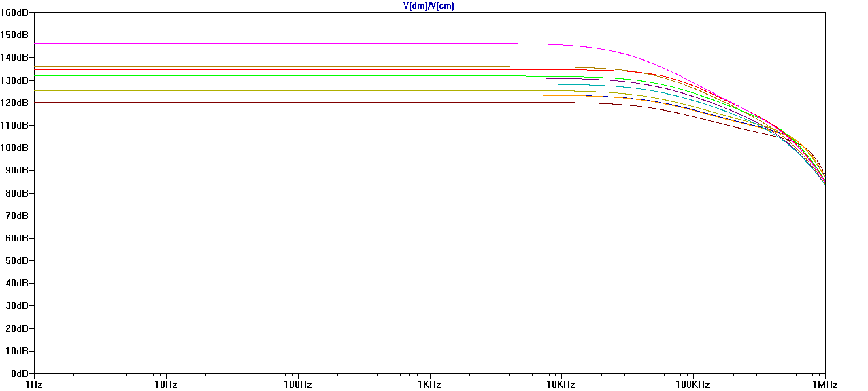Click the 60dB vertical axis label
Viewport: 868px width, 391px height.
point(17,238)
